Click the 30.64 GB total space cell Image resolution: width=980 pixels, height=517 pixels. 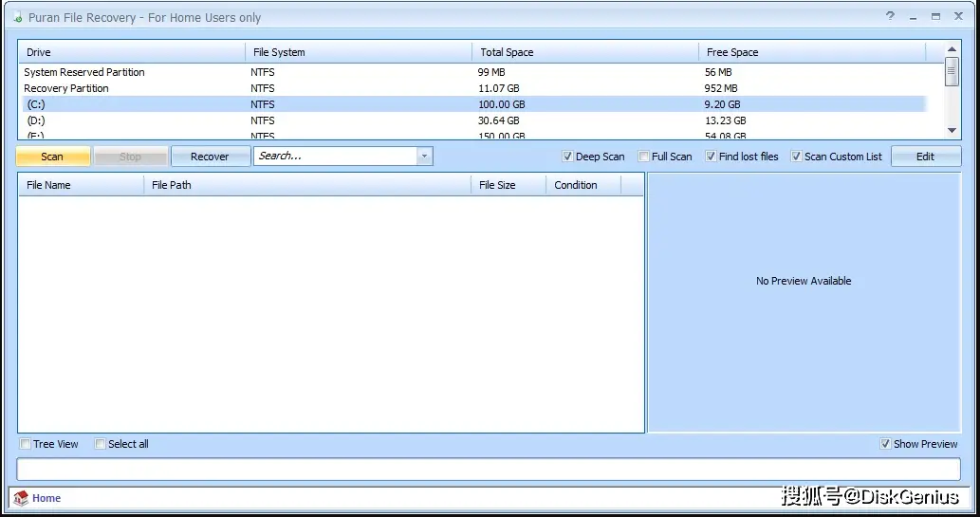click(x=499, y=120)
